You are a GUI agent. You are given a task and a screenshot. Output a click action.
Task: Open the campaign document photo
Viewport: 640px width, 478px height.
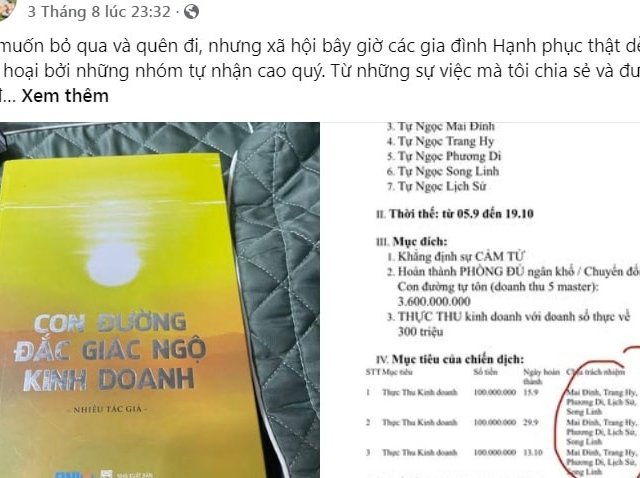481,300
